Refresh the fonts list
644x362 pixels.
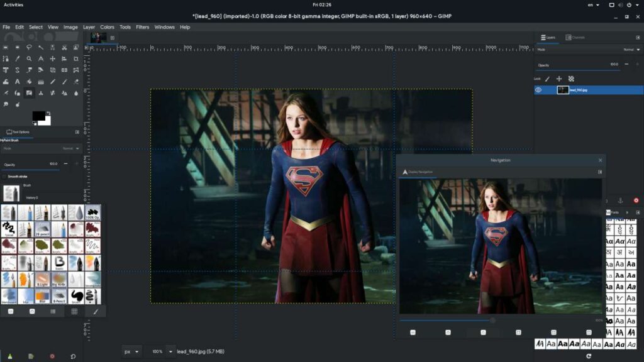point(589,356)
